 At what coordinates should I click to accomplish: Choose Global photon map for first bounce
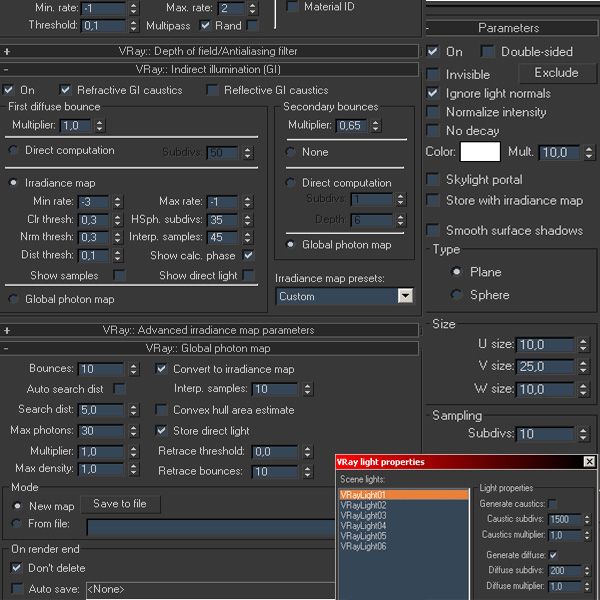[x=13, y=299]
